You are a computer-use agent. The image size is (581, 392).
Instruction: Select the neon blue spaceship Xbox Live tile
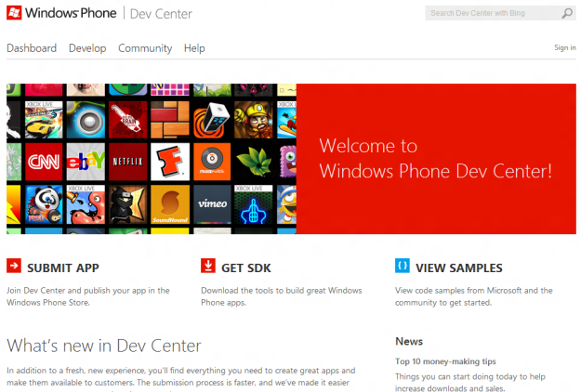pyautogui.click(x=254, y=204)
